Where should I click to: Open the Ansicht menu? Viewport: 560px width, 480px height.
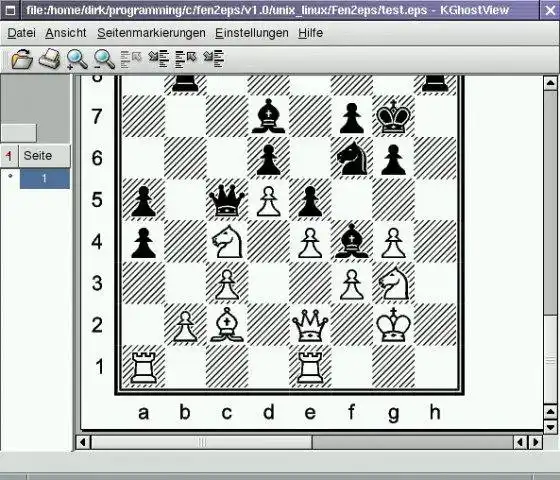pyautogui.click(x=66, y=33)
